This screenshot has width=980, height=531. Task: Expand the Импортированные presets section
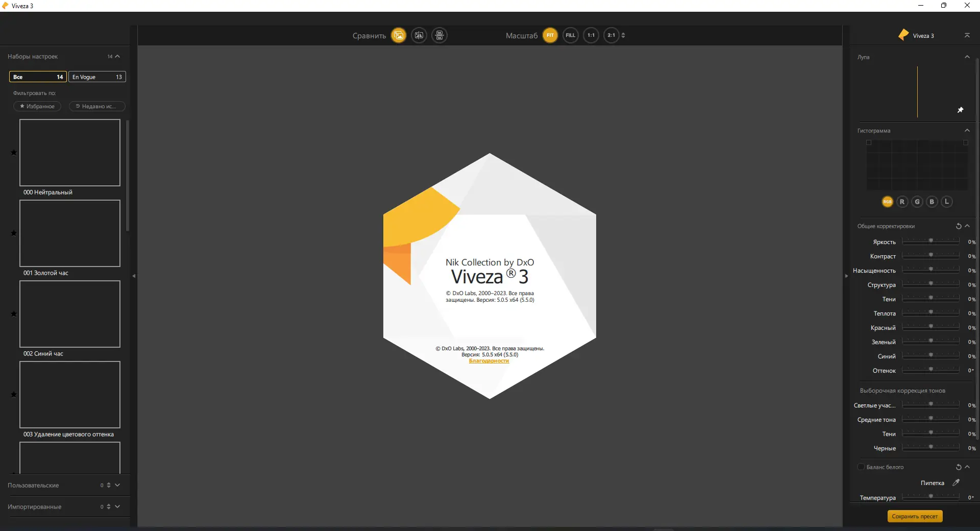pyautogui.click(x=117, y=506)
